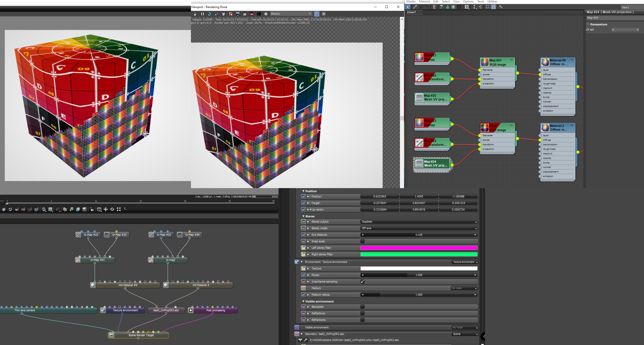Collapse the Stereo section
The width and height of the screenshot is (644, 345).
click(303, 216)
